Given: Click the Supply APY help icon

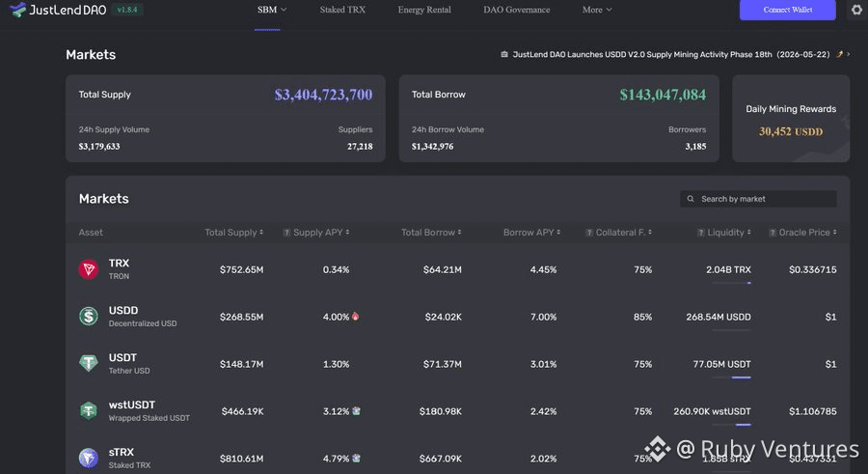Looking at the screenshot, I should [x=286, y=233].
